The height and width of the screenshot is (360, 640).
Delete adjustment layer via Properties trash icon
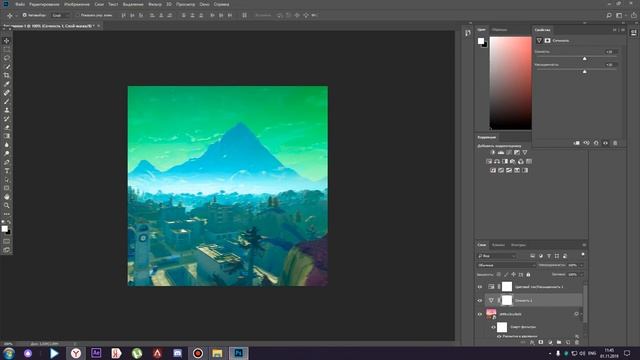(x=615, y=143)
